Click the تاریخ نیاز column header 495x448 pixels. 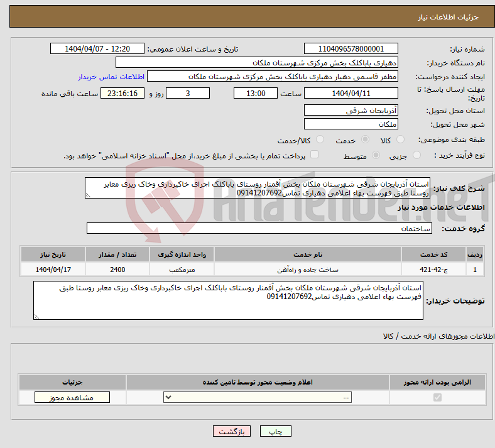tap(53, 254)
